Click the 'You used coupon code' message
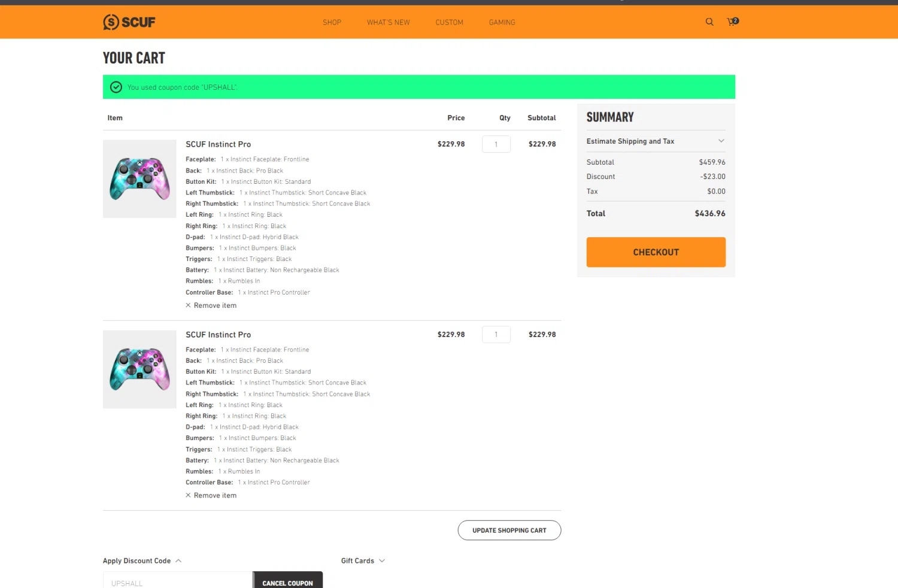This screenshot has width=898, height=588. click(183, 87)
